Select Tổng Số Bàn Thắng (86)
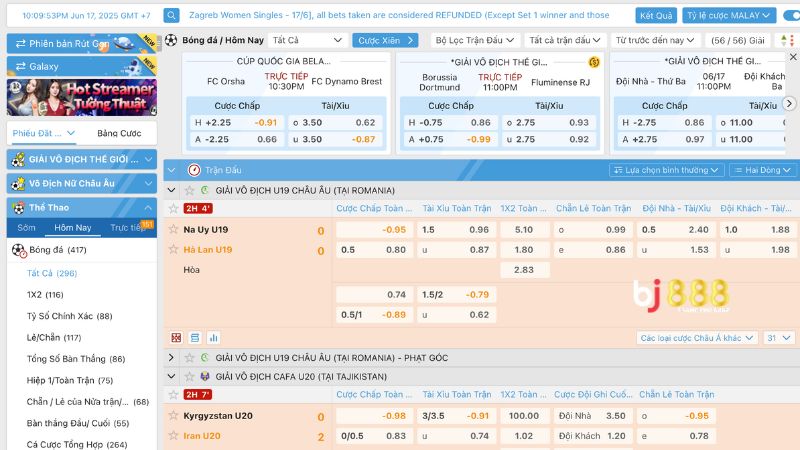Screen dimensions: 800x450 coord(76,359)
